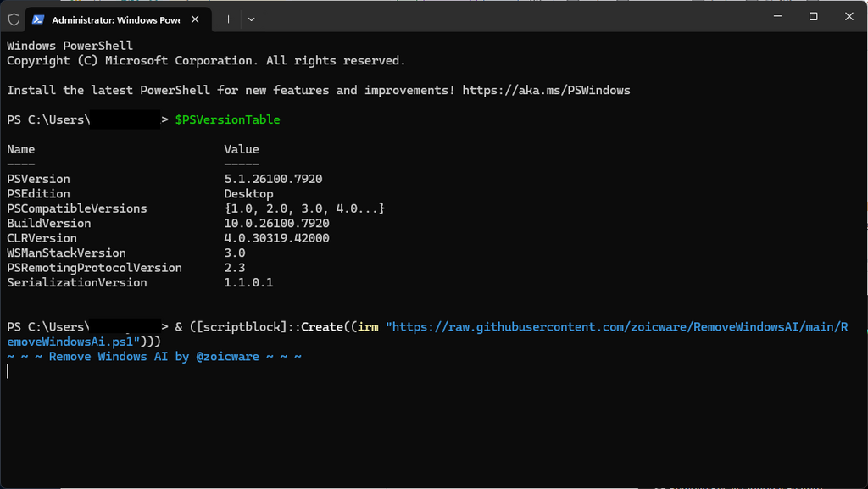868x489 pixels.
Task: Click the BuildVersion row value
Action: [x=276, y=224]
